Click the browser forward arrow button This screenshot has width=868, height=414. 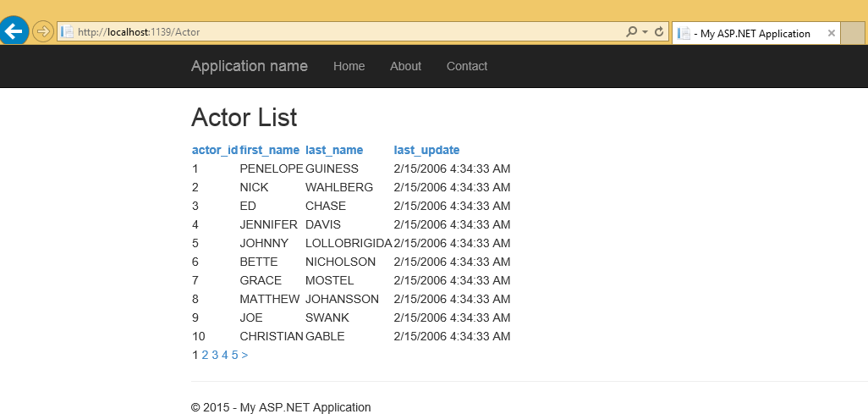(x=42, y=31)
